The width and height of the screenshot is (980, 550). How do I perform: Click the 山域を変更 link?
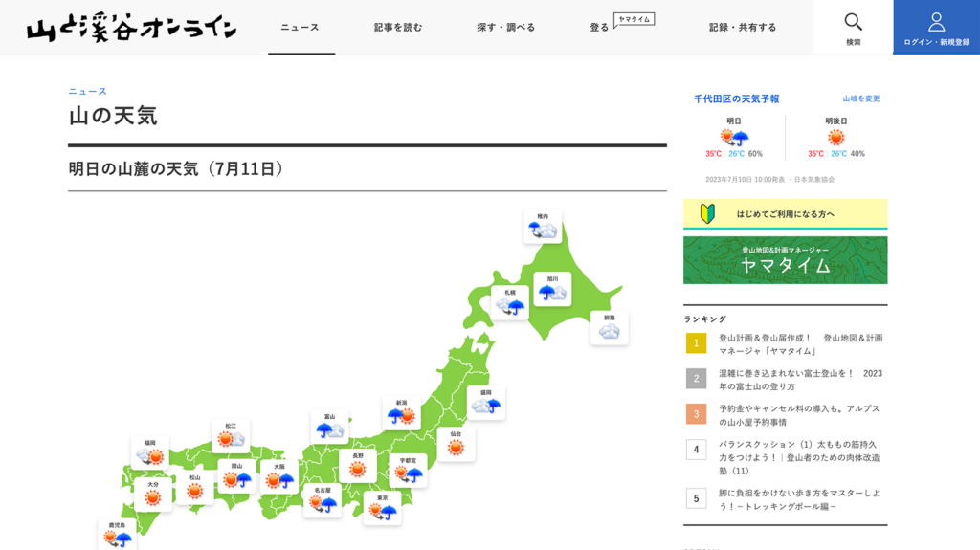(x=860, y=99)
